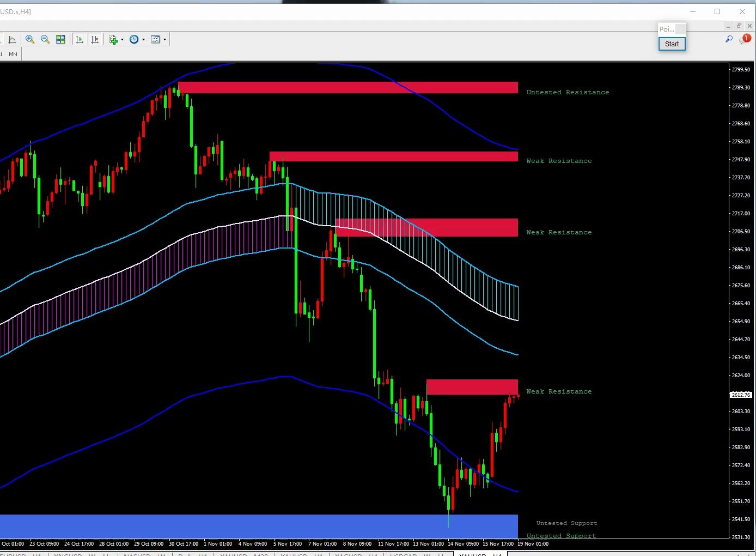Click the Zoom Out magnifier icon
Screen dimensions: 756x556
point(45,39)
